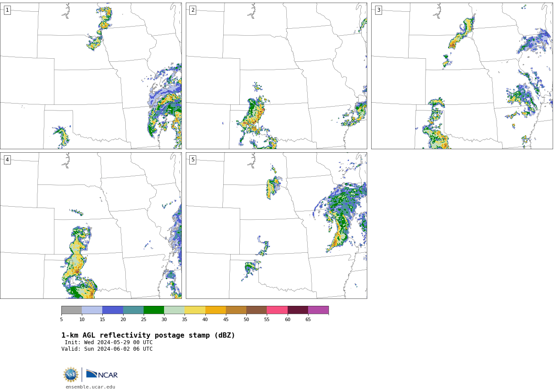Click the colorbar tick label 65
The image size is (557, 392).
pos(308,319)
